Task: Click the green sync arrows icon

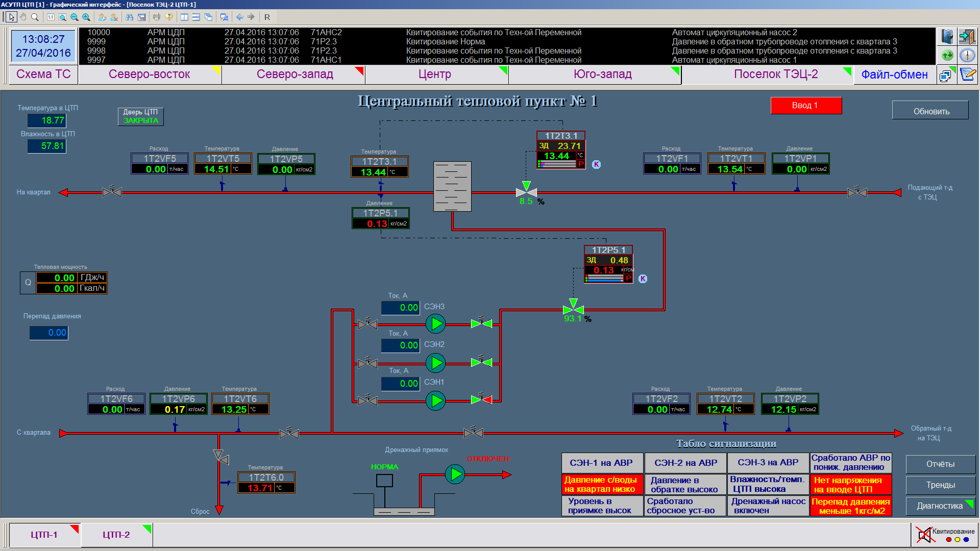Action: [x=947, y=55]
